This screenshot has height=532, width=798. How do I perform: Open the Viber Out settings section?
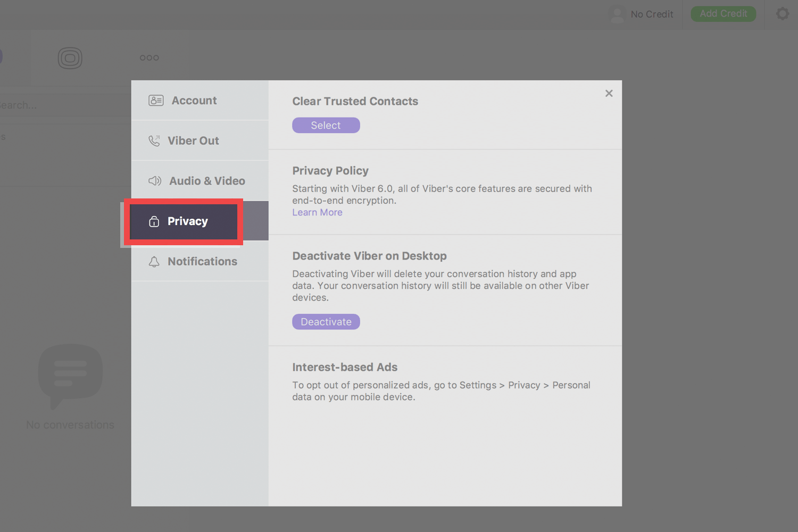[193, 140]
